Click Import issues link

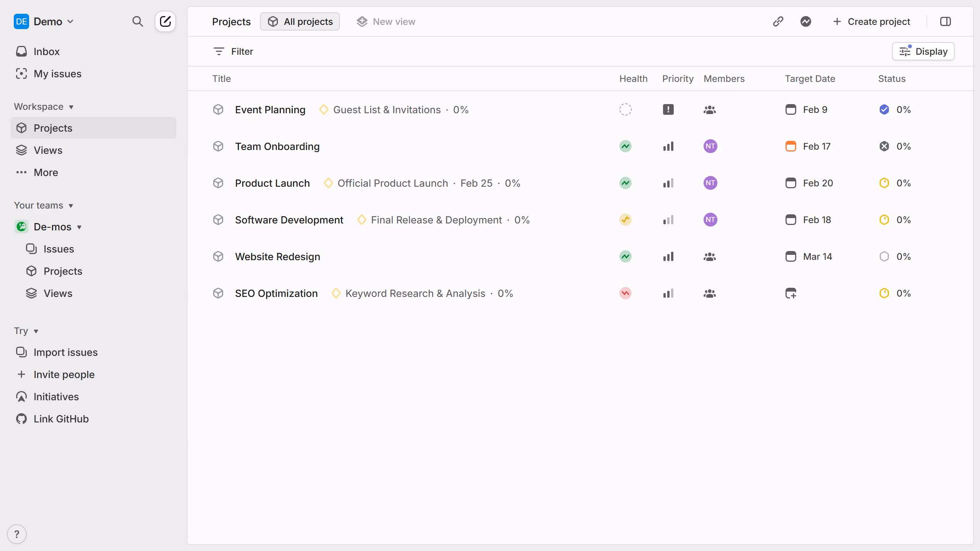coord(93,352)
